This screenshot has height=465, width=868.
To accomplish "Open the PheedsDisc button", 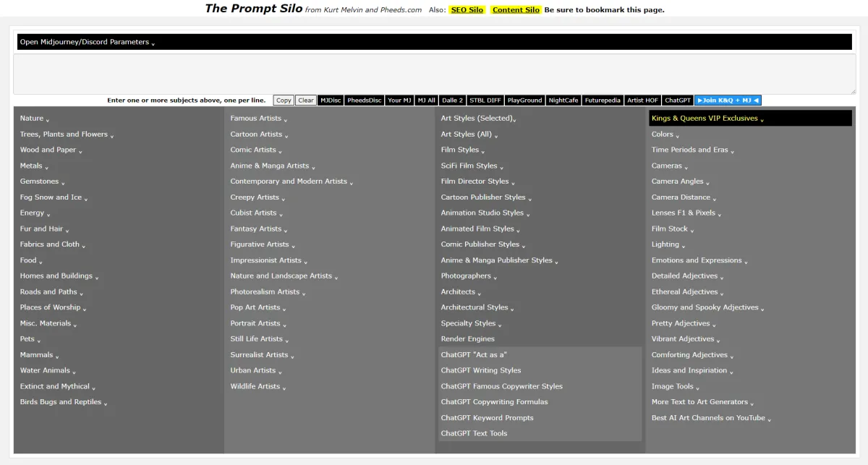I will 365,101.
